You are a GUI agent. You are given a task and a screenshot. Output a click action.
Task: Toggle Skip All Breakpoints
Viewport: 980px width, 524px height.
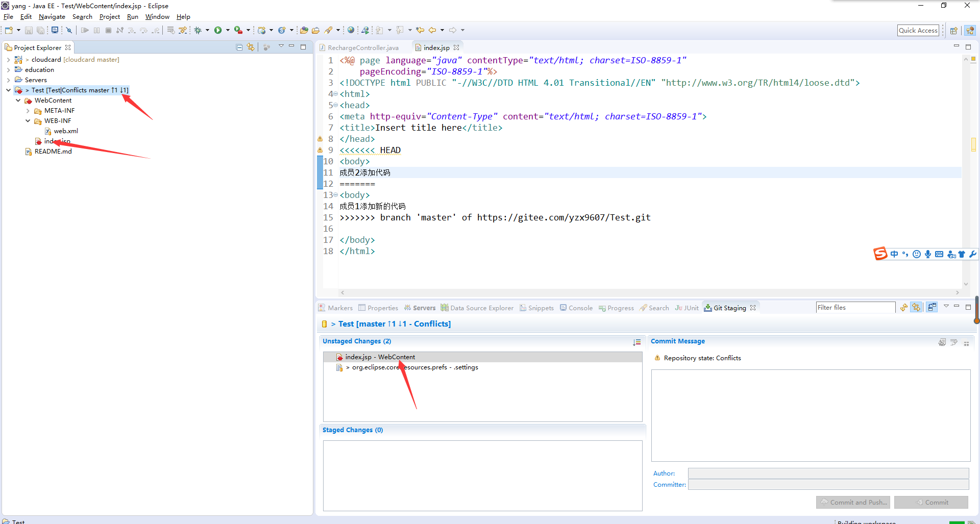tap(69, 30)
